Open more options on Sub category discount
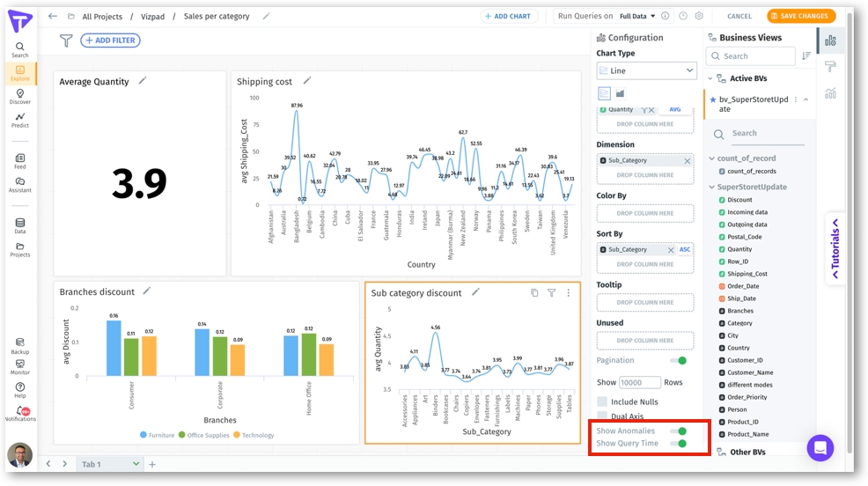The height and width of the screenshot is (486, 868). 569,293
